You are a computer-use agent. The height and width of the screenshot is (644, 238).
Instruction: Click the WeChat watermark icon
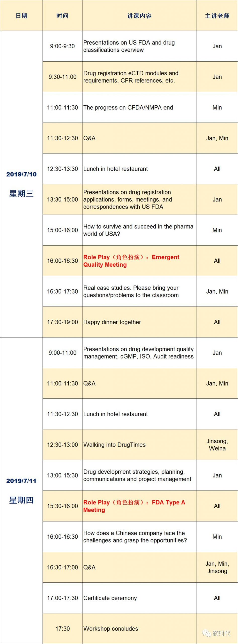[x=207, y=633]
